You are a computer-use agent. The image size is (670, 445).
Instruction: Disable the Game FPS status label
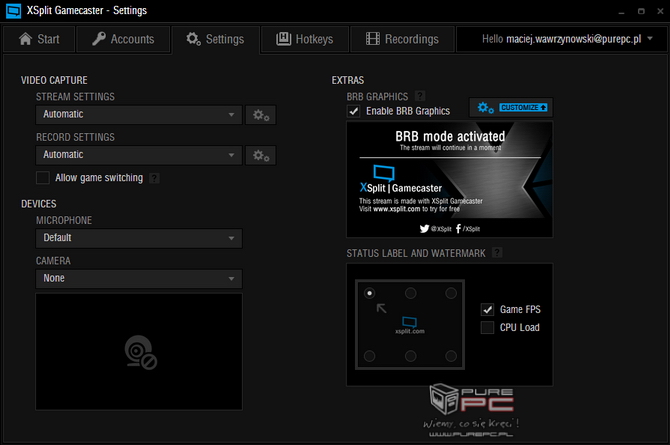488,309
